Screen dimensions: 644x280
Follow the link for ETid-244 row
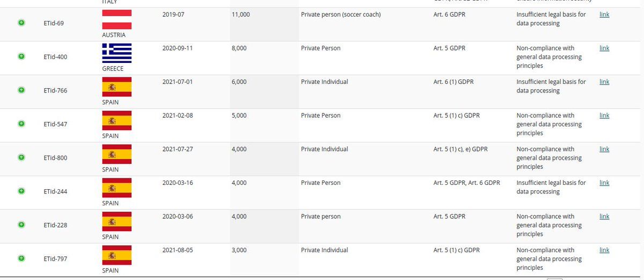click(604, 183)
